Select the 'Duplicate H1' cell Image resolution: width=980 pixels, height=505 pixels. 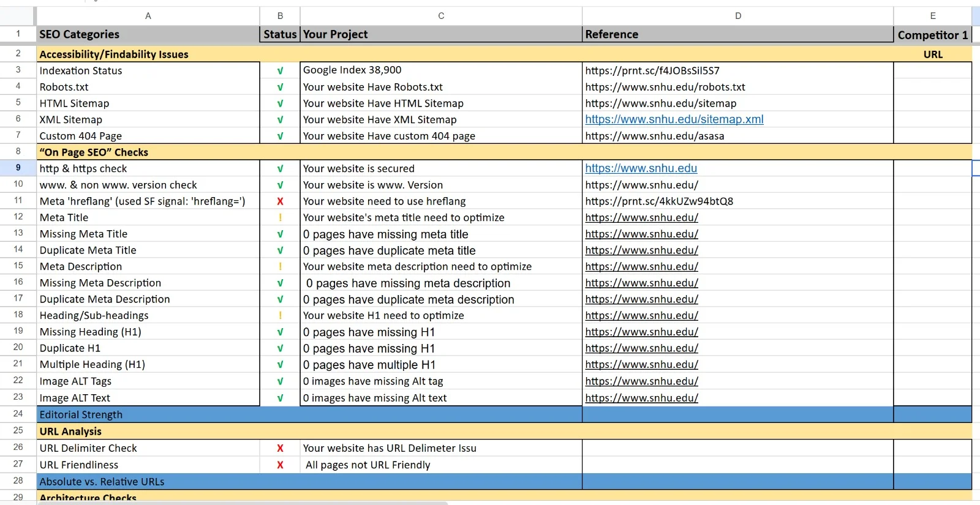pos(148,348)
